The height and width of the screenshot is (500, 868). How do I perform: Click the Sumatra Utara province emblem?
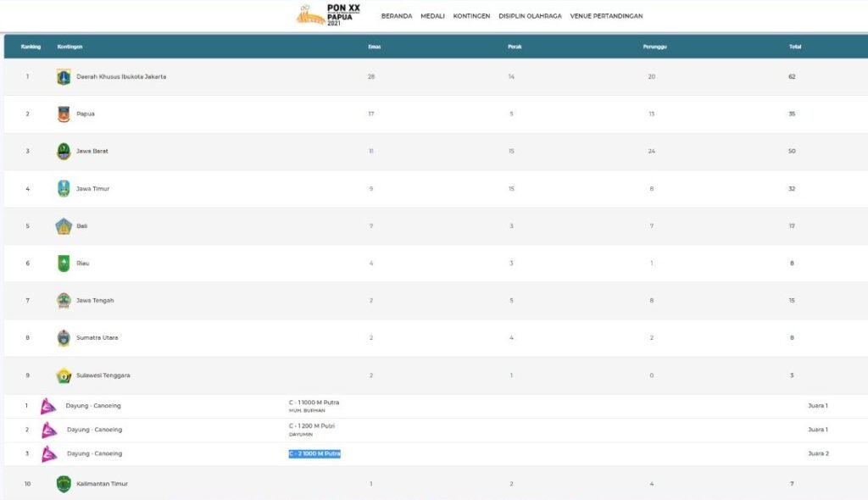[x=64, y=338]
